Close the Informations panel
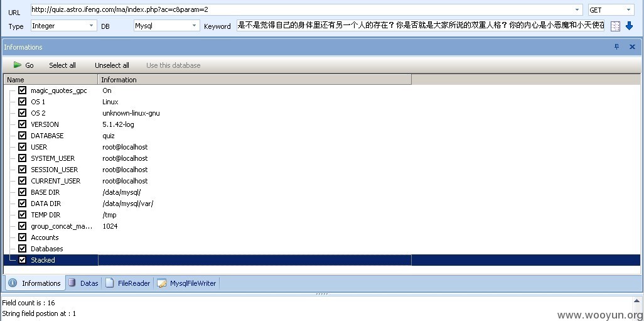Viewport: 644px width, 321px height. [632, 47]
